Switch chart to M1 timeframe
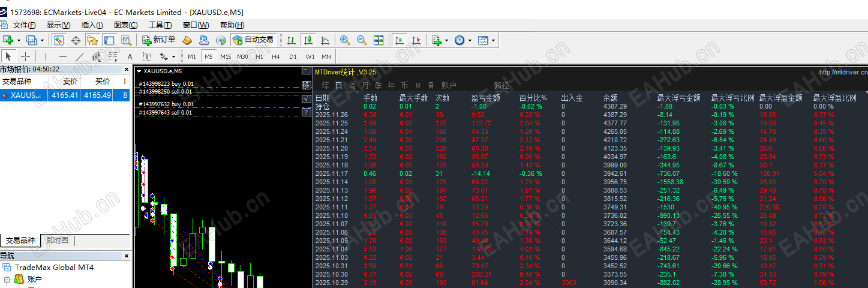The image size is (868, 288). click(192, 56)
